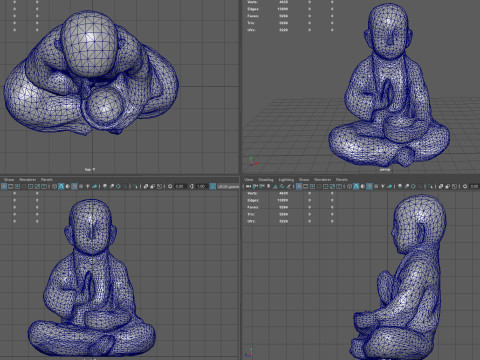This screenshot has height=360, width=480.
Task: Toggle X-ray mode in side-view panel toolbar
Action: pyautogui.click(x=441, y=186)
